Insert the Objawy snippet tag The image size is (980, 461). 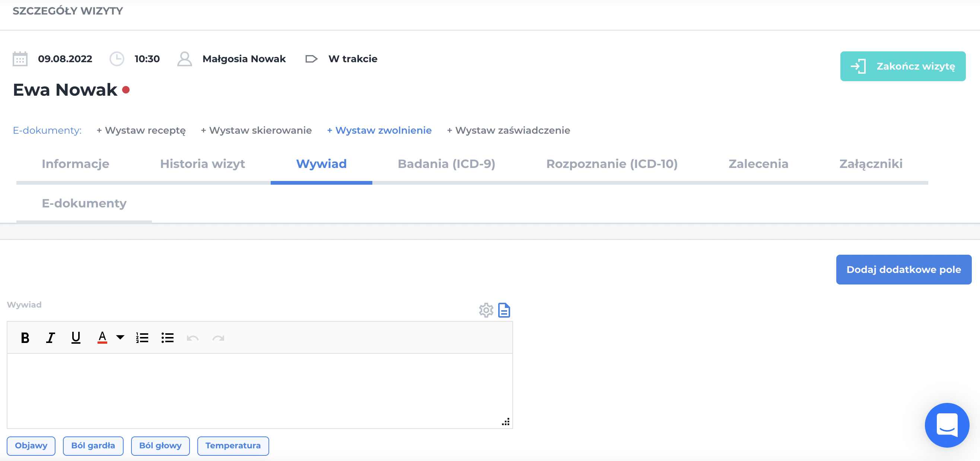click(x=31, y=446)
